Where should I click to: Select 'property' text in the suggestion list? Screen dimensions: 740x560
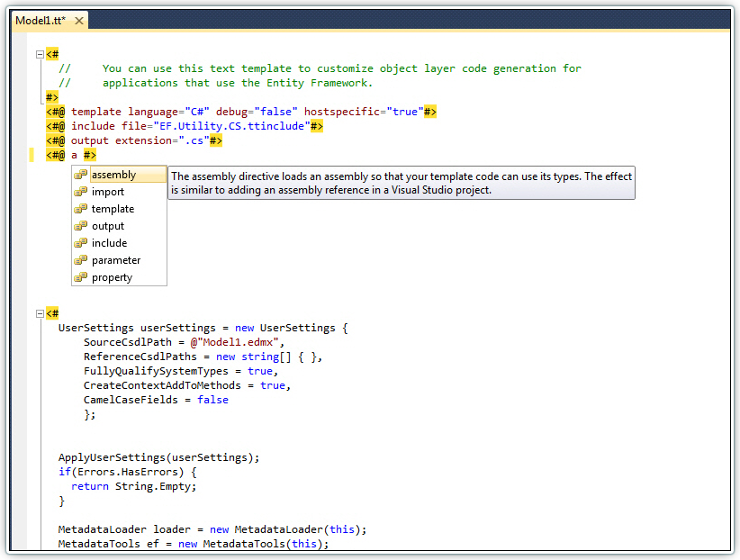pyautogui.click(x=112, y=277)
